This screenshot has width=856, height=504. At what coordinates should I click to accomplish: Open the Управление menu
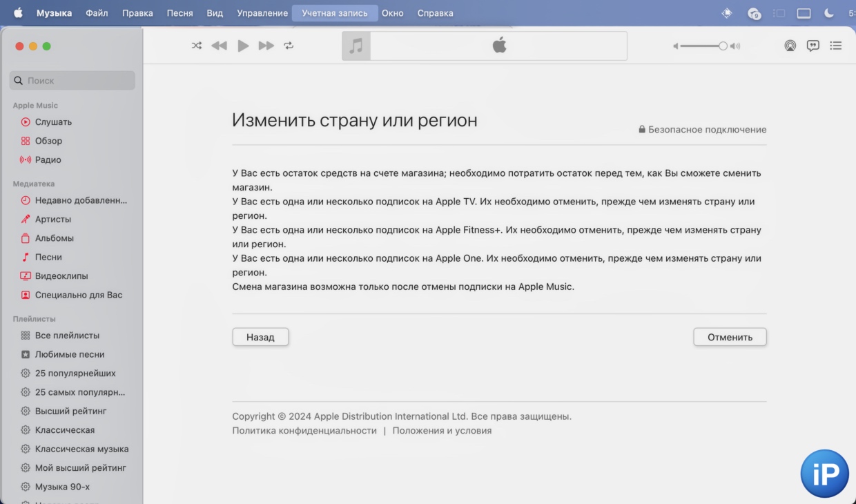262,13
